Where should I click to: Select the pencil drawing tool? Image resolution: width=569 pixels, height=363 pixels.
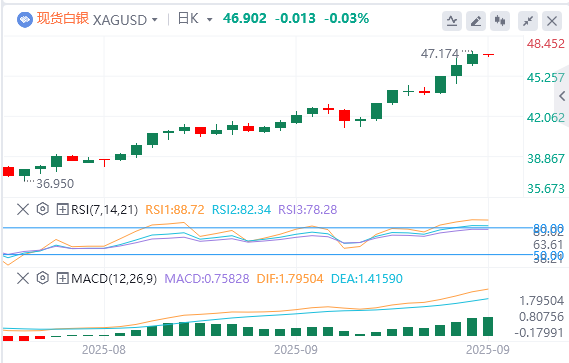pyautogui.click(x=476, y=21)
